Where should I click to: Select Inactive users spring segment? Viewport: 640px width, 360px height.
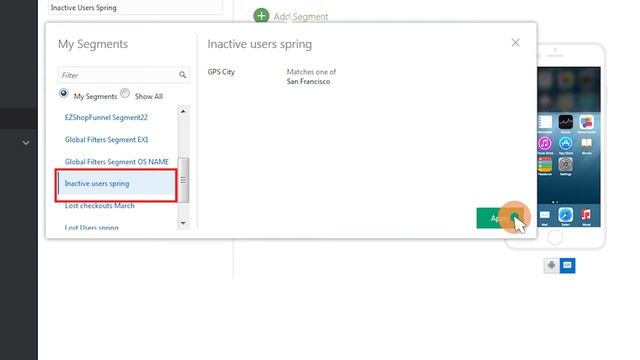(116, 184)
